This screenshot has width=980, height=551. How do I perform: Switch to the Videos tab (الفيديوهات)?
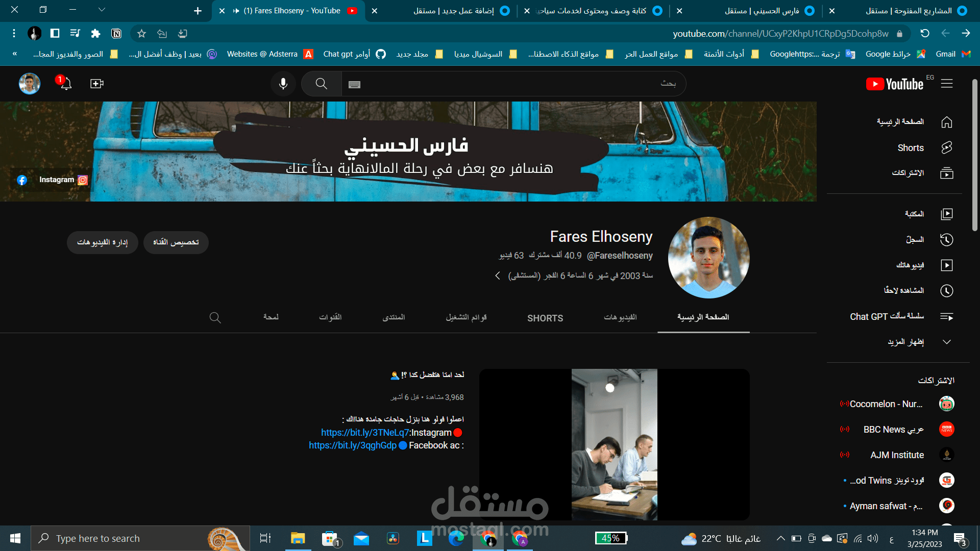point(620,317)
